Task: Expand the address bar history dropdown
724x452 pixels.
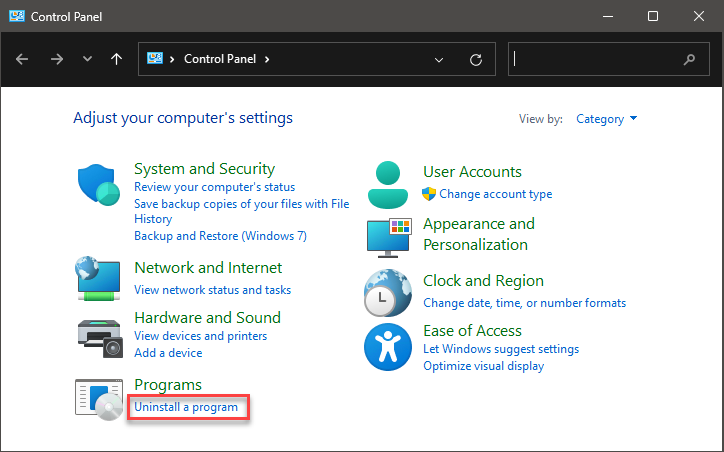Action: (439, 60)
